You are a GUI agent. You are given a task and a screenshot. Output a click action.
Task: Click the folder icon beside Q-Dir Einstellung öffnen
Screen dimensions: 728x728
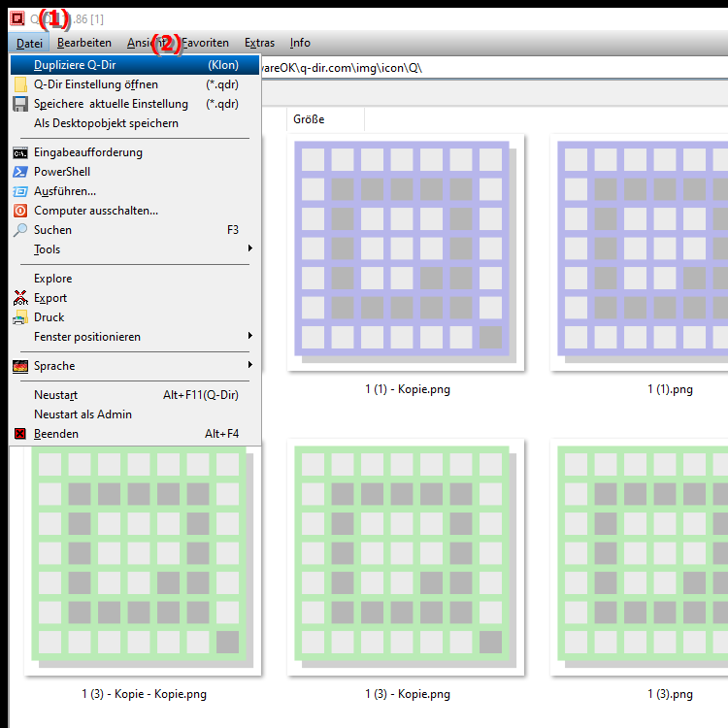pyautogui.click(x=20, y=84)
